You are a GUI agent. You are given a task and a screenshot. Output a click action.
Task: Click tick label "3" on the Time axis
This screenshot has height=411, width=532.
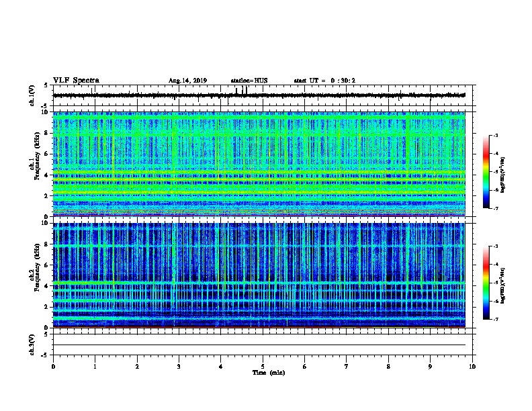tap(179, 367)
